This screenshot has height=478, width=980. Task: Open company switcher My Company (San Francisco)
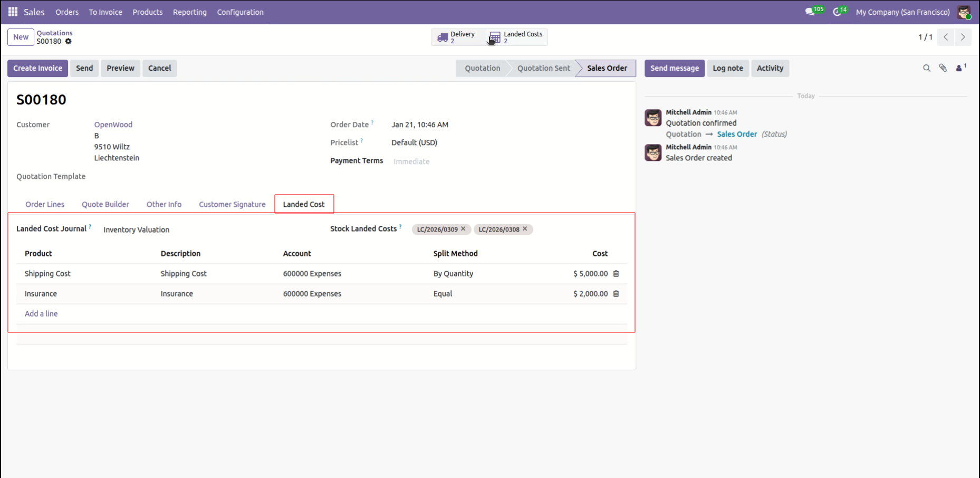(x=902, y=12)
